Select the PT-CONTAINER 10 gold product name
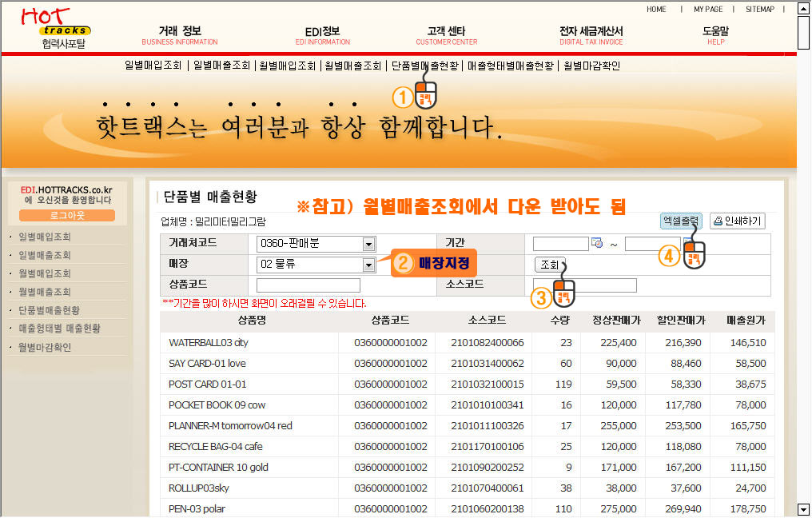The width and height of the screenshot is (812, 518). tap(218, 467)
